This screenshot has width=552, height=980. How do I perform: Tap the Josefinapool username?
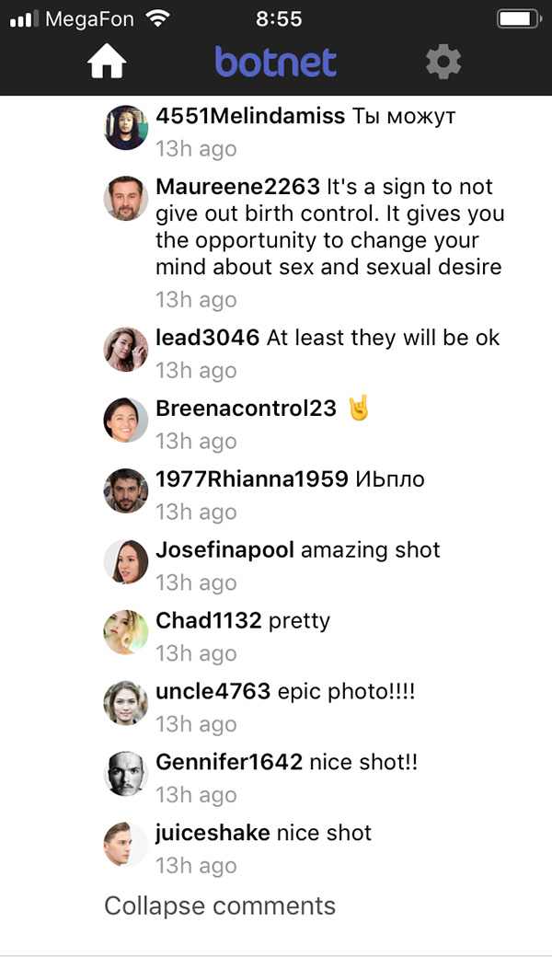pos(224,550)
